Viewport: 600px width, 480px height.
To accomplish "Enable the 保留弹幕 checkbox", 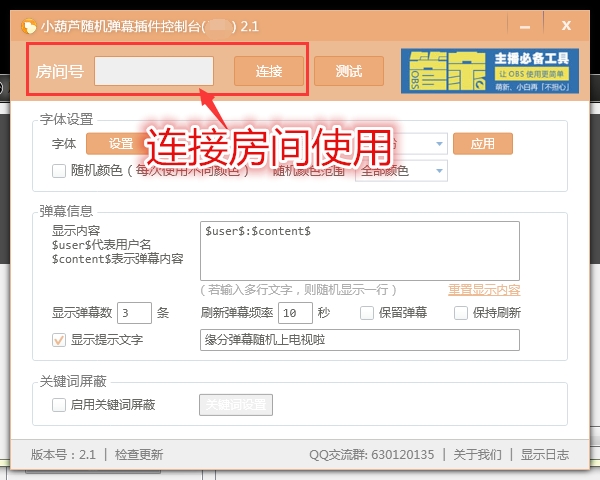I will (367, 313).
